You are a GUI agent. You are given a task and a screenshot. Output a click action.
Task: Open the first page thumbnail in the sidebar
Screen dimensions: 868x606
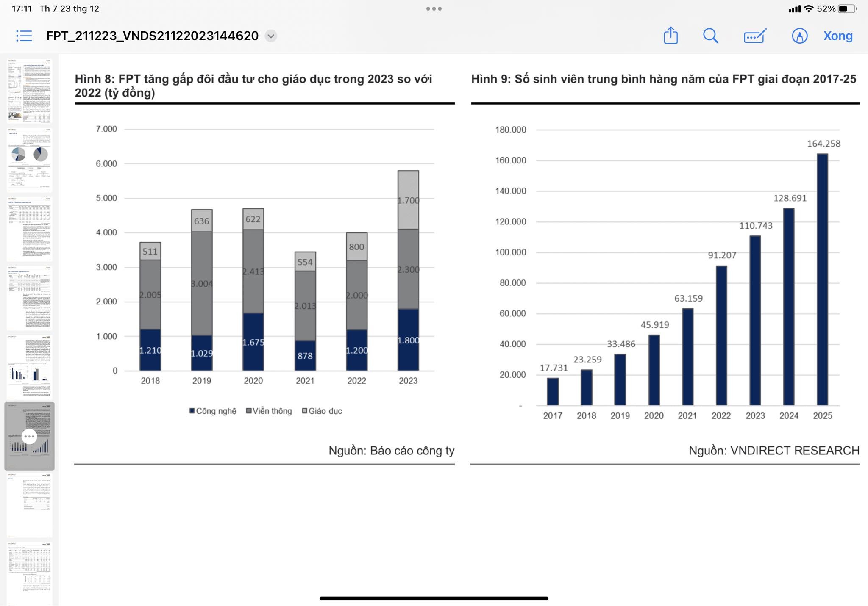click(x=29, y=90)
